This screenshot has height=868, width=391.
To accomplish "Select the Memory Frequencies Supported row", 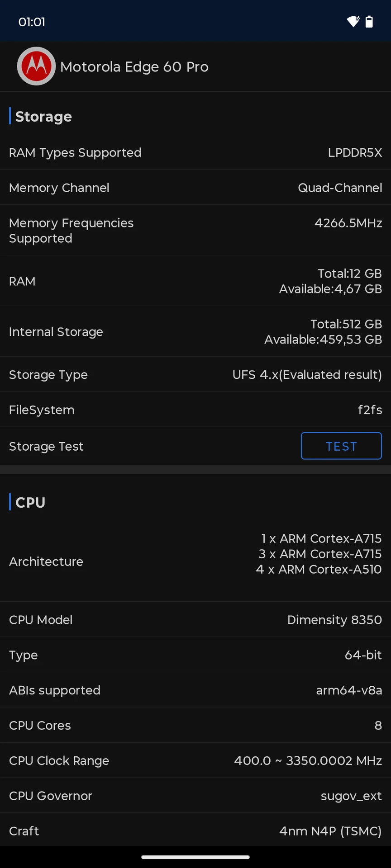I will [x=195, y=231].
